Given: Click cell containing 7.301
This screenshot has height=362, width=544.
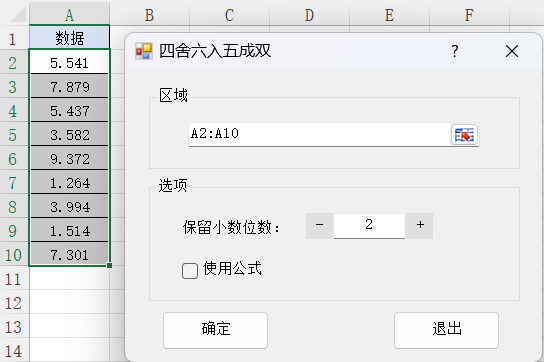Looking at the screenshot, I should pos(69,255).
